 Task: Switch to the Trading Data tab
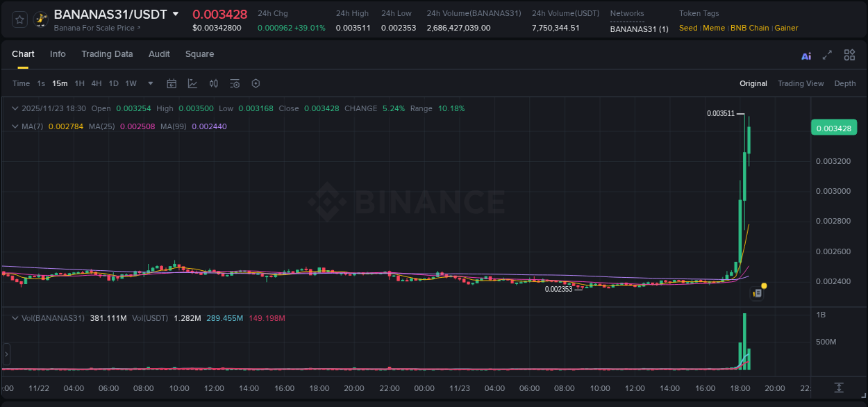tap(107, 54)
